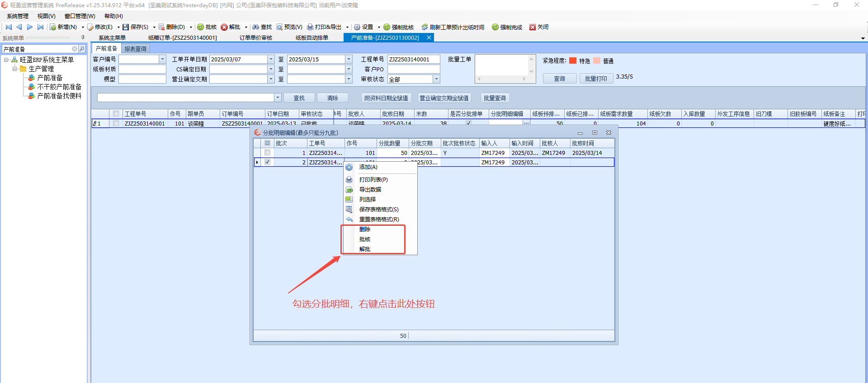Open dropdown of the filter search combo
The image size is (868, 383).
[x=278, y=98]
